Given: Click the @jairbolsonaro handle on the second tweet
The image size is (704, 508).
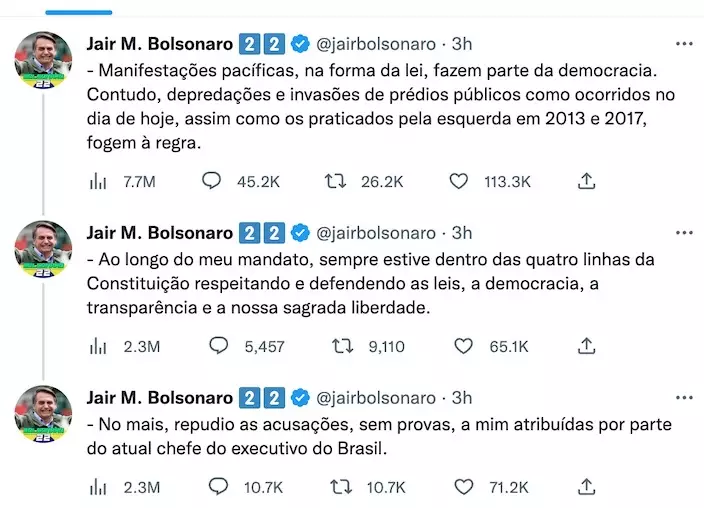Looking at the screenshot, I should click(375, 233).
